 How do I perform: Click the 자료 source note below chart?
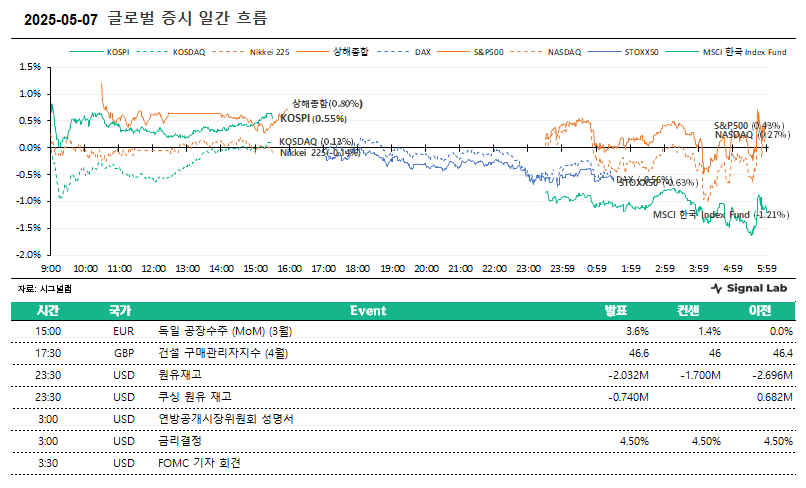45,289
